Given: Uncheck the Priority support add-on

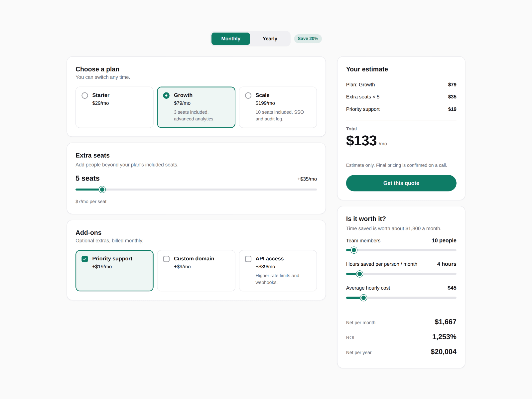Looking at the screenshot, I should (85, 259).
